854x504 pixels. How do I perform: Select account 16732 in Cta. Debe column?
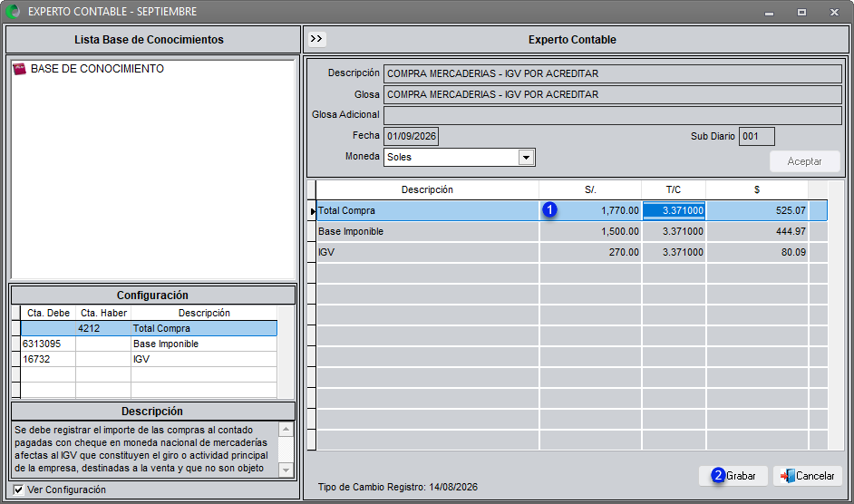(48, 359)
